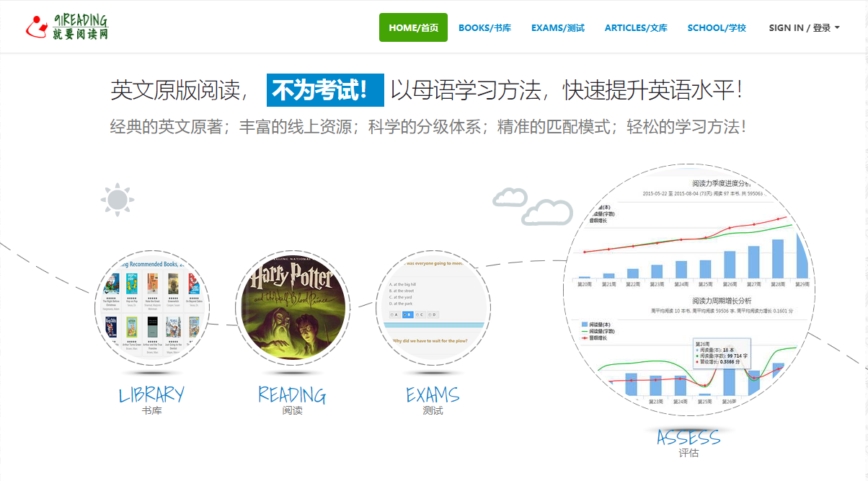The height and width of the screenshot is (481, 868).
Task: Click the caret arrow beside 登录
Action: pos(837,28)
